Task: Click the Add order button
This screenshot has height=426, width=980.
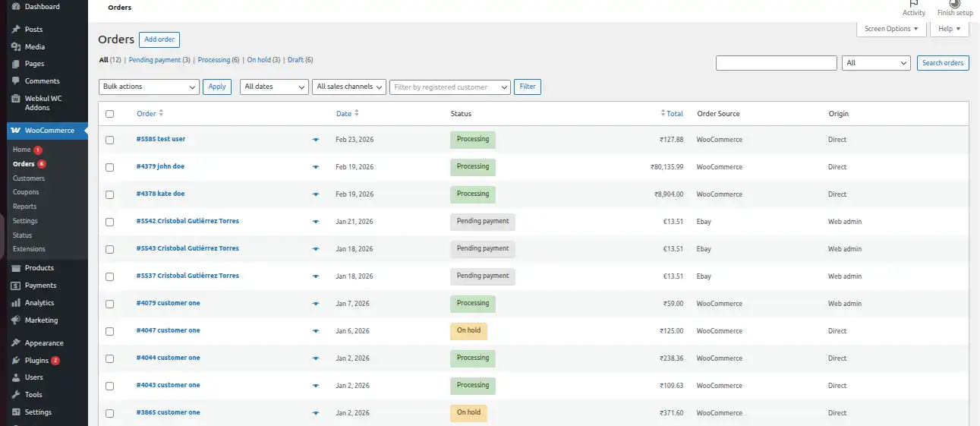Action: pyautogui.click(x=159, y=39)
